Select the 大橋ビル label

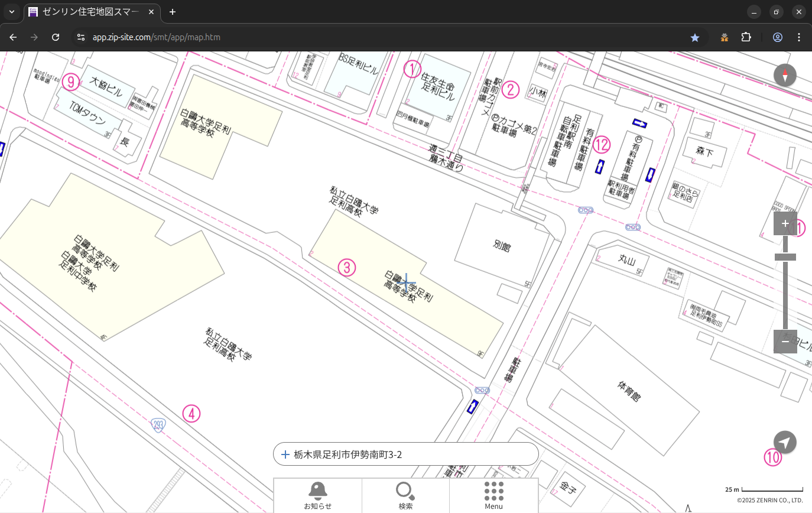tap(106, 86)
